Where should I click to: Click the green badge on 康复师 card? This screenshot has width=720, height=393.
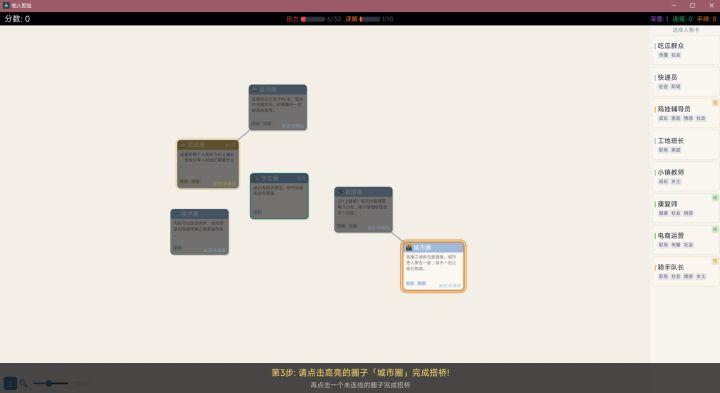[715, 198]
